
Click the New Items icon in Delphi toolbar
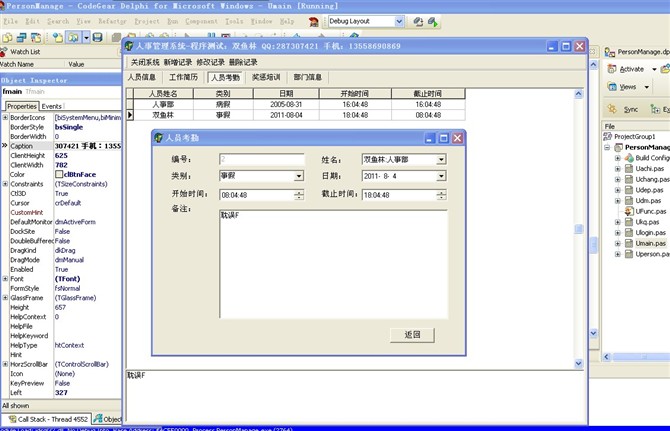click(7, 38)
